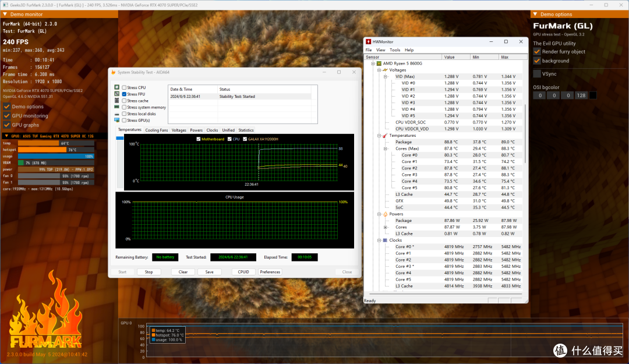Enable Stress system memory checkbox
The image size is (629, 364).
pos(125,107)
